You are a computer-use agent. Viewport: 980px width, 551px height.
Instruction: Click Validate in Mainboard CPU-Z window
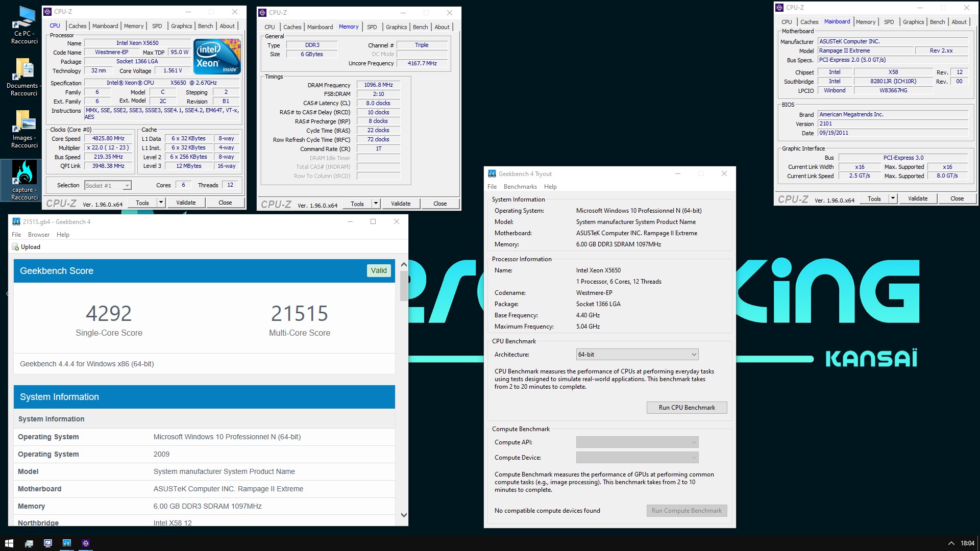918,198
